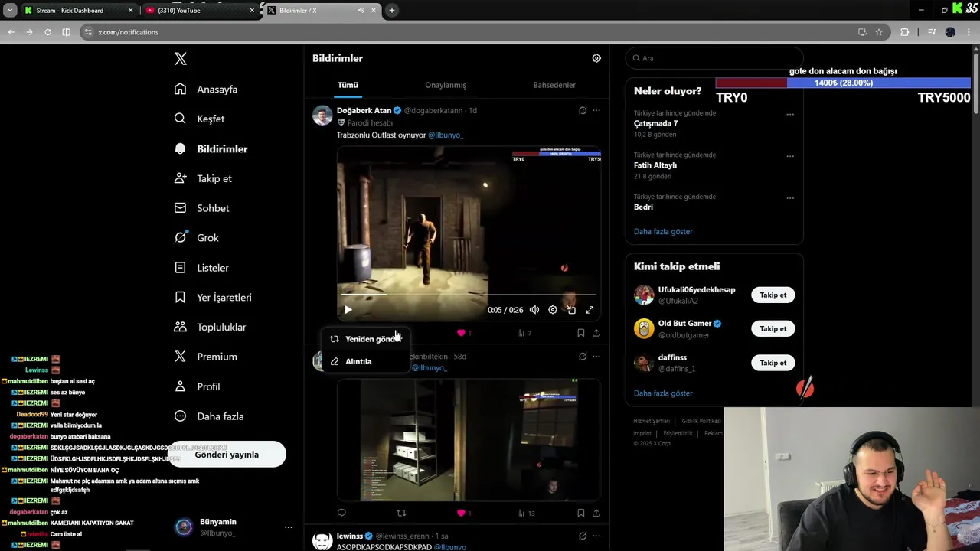Open @llbunyo_ mention link in Doğaberk's post
The height and width of the screenshot is (551, 980).
[x=446, y=135]
